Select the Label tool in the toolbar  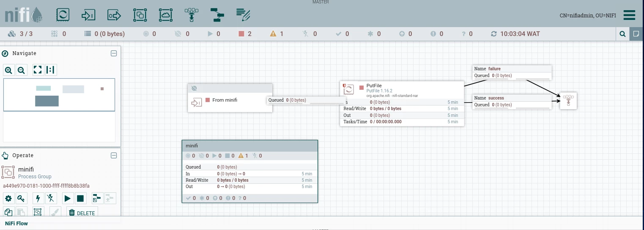point(243,15)
